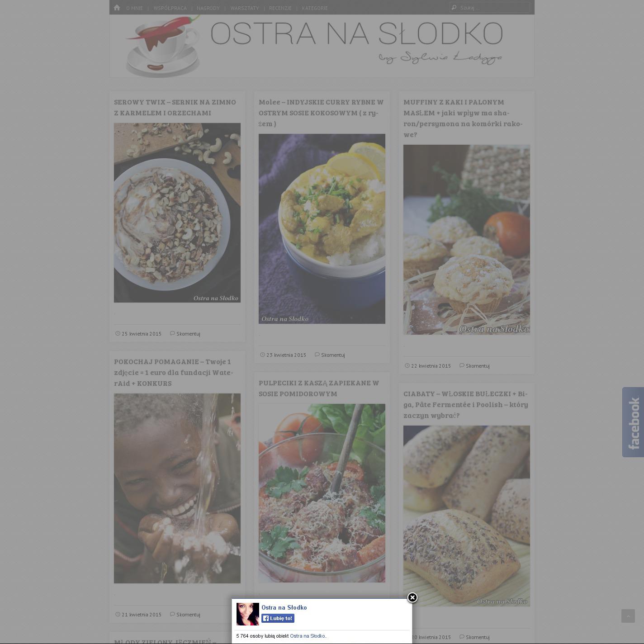Click the Lubię to! Facebook button
This screenshot has width=644, height=644.
tap(278, 618)
